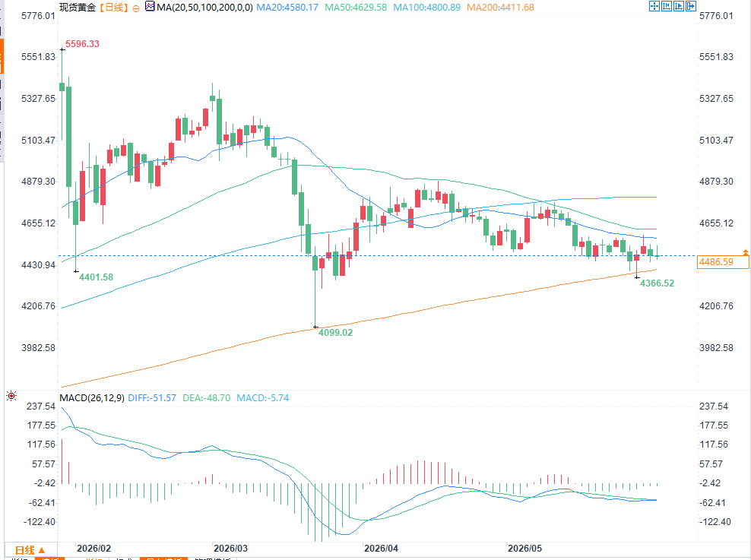Click the DIFF:-51.57 MACD legend value
The width and height of the screenshot is (751, 560).
tap(152, 397)
